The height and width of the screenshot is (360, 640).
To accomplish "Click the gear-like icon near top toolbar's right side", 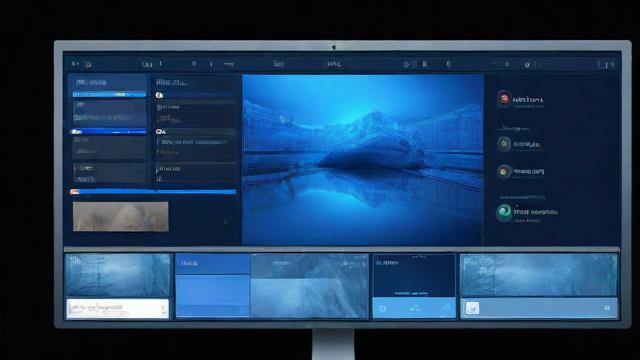I will (527, 64).
